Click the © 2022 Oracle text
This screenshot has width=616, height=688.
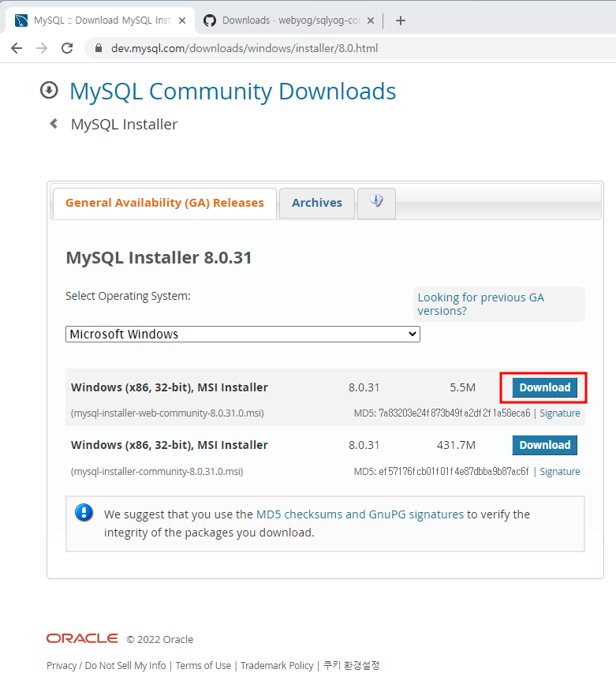coord(159,639)
